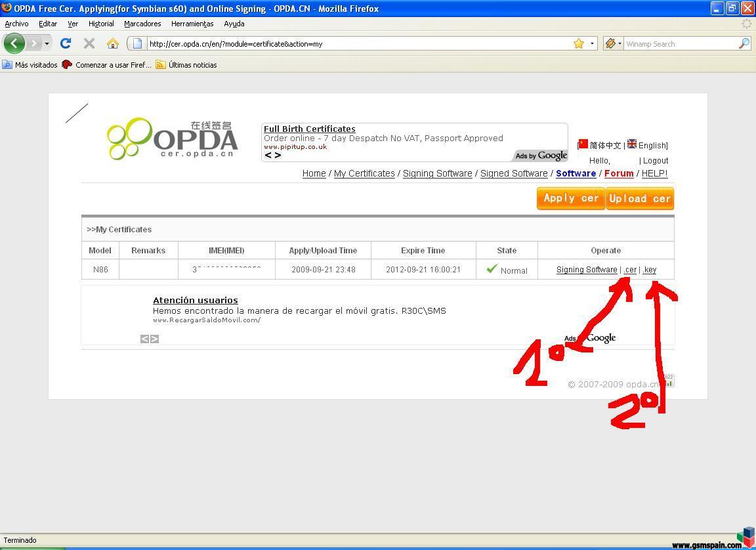The image size is (756, 550).
Task: Click the N86 model cell
Action: click(100, 270)
